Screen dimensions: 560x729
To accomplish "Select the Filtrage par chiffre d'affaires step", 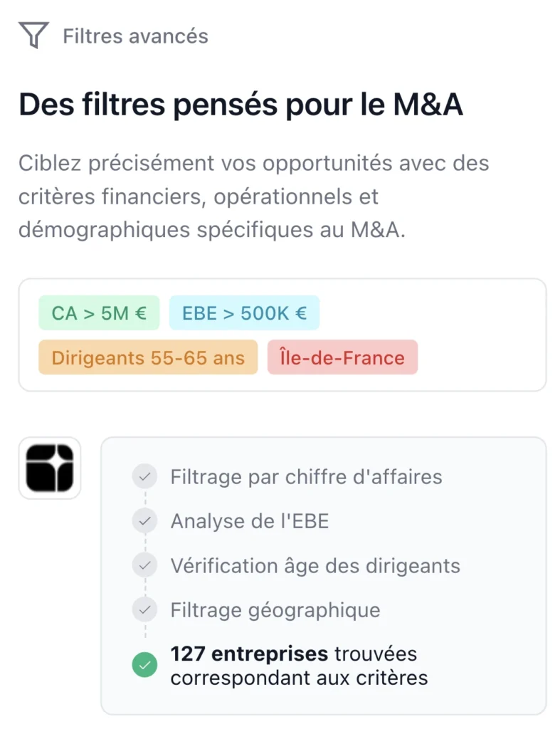I will click(x=306, y=476).
